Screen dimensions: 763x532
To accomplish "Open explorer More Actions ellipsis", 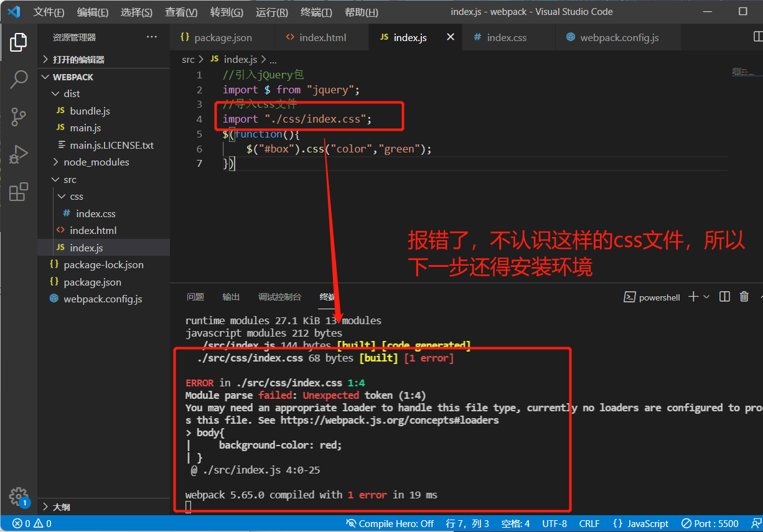I will tap(152, 37).
